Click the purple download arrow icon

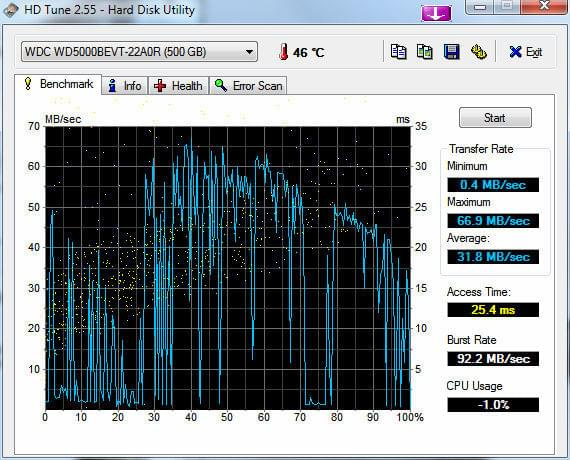tap(436, 14)
